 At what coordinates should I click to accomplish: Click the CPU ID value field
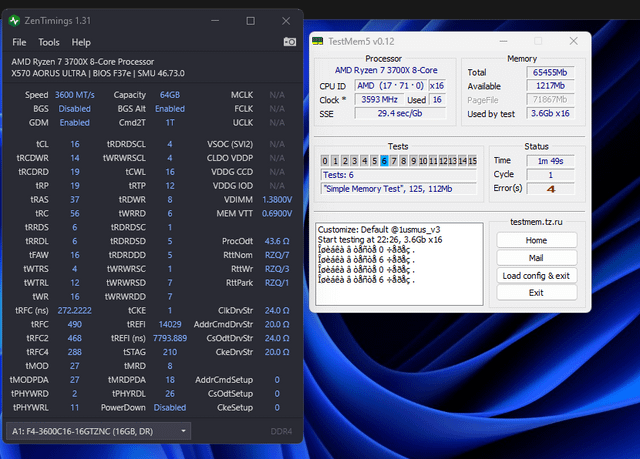[x=391, y=86]
